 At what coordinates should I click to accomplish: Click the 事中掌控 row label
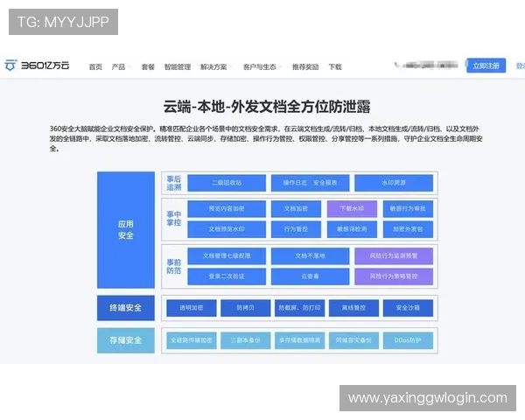point(174,219)
